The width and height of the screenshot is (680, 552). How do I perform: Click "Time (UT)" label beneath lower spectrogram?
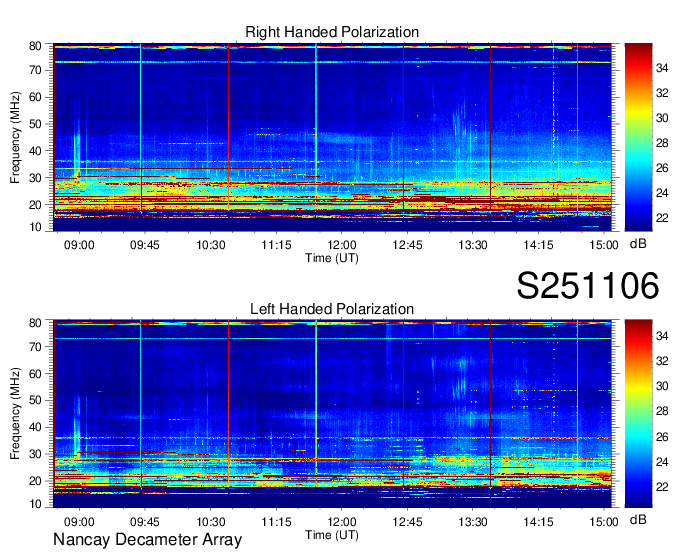(332, 535)
